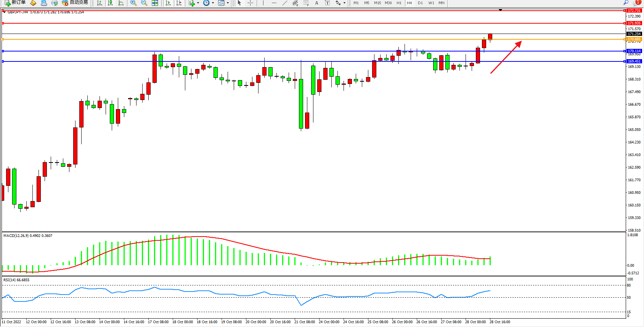Viewport: 644px width, 327px height.
Task: Zoom in on the chart
Action: (x=133, y=3)
